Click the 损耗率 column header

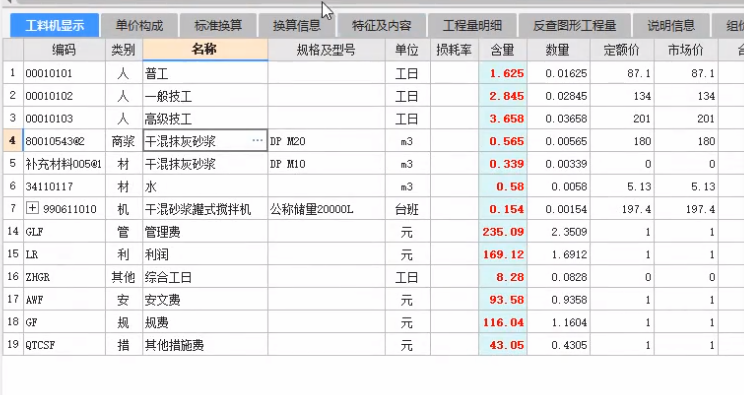pyautogui.click(x=454, y=50)
